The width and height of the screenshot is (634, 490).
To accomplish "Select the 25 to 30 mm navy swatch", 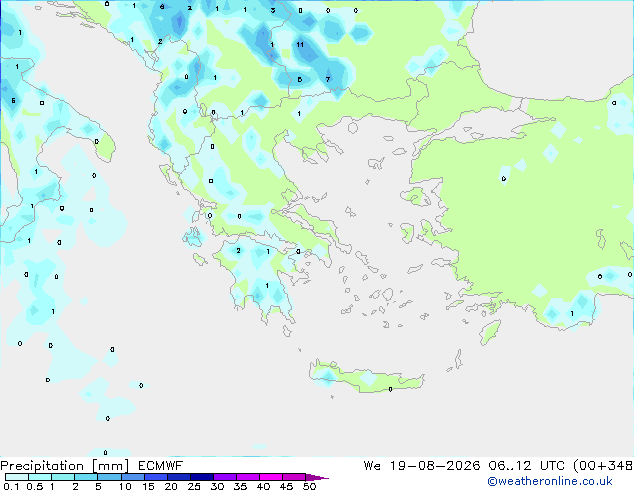I will [202, 477].
